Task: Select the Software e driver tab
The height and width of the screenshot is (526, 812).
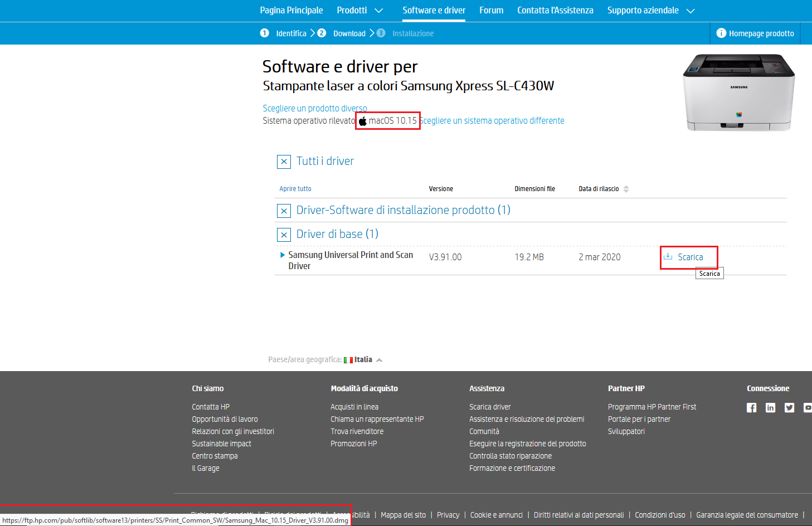Action: pos(434,10)
